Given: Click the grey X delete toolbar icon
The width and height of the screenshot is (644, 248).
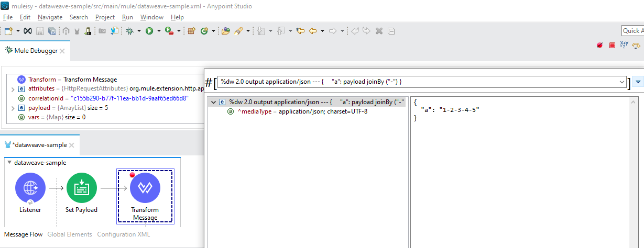Looking at the screenshot, I should coord(379,31).
